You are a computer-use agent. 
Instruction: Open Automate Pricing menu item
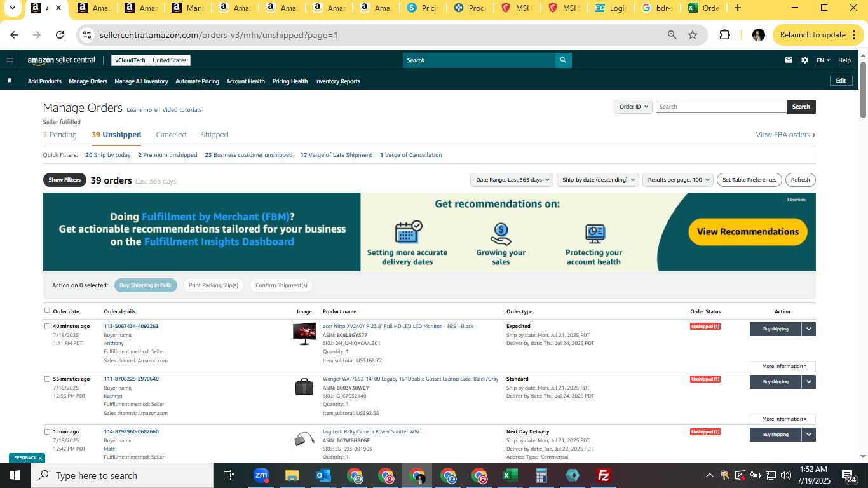coord(197,81)
